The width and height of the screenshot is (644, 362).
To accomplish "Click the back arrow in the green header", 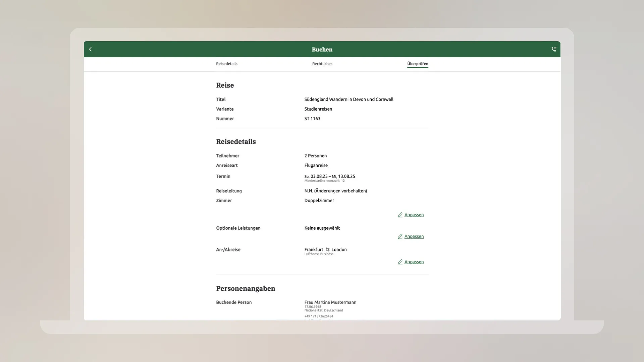I will click(90, 49).
